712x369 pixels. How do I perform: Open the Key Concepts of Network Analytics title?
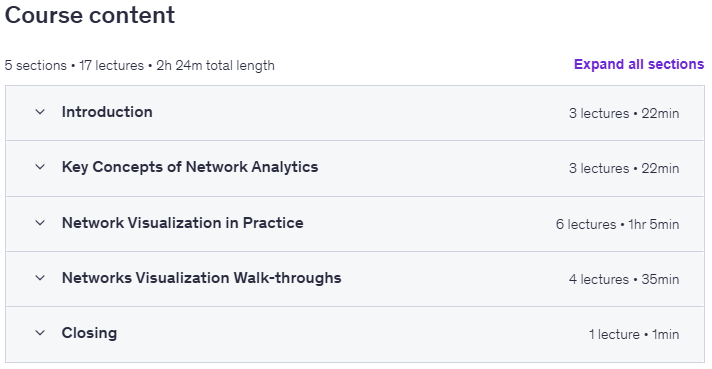coord(190,167)
